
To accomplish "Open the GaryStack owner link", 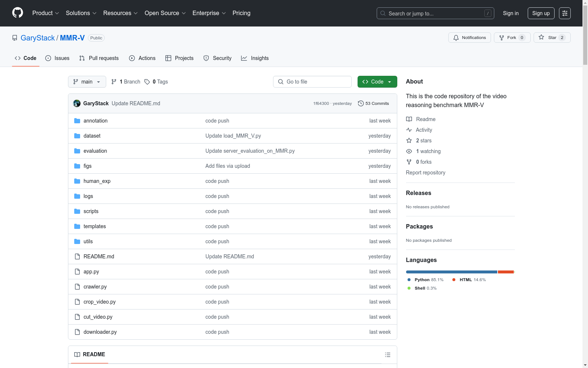I will (37, 38).
